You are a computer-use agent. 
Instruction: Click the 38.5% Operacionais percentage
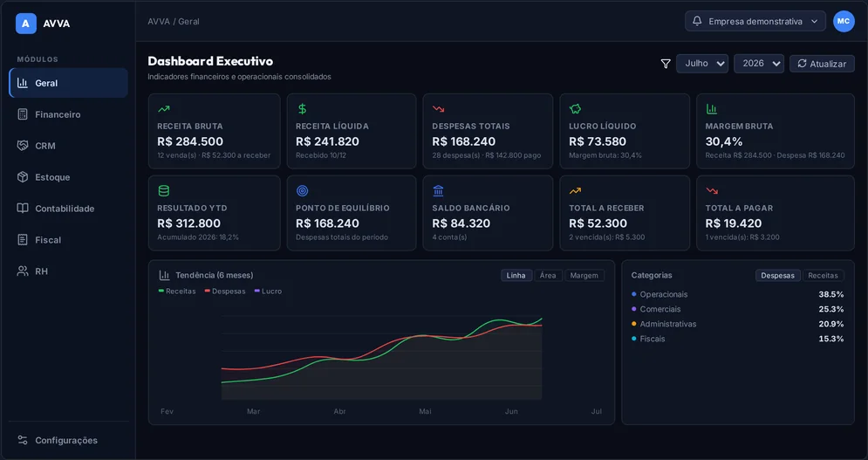click(830, 294)
